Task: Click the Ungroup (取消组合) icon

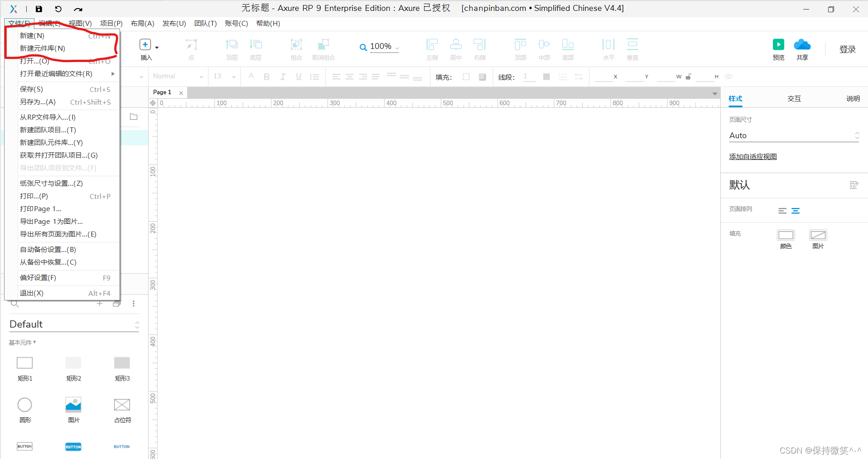Action: click(x=323, y=44)
